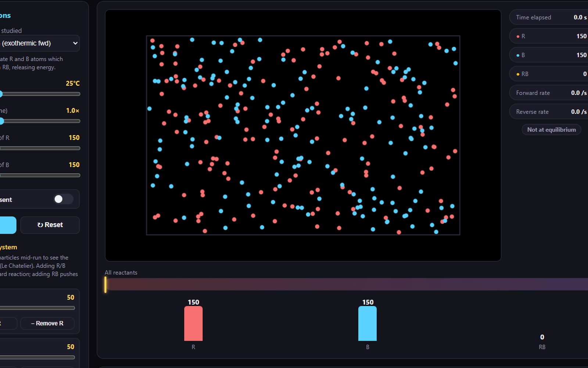Click the yellow dot beside the RB count

(x=518, y=74)
